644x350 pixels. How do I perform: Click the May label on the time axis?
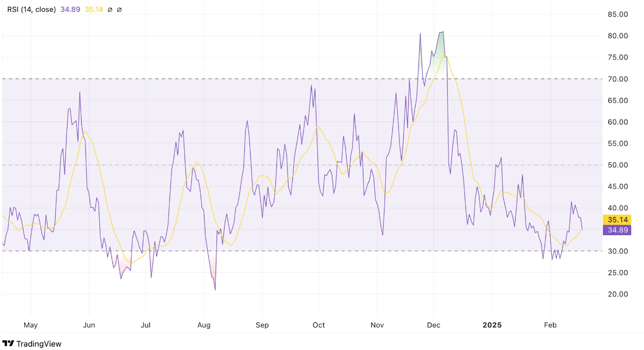(31, 325)
